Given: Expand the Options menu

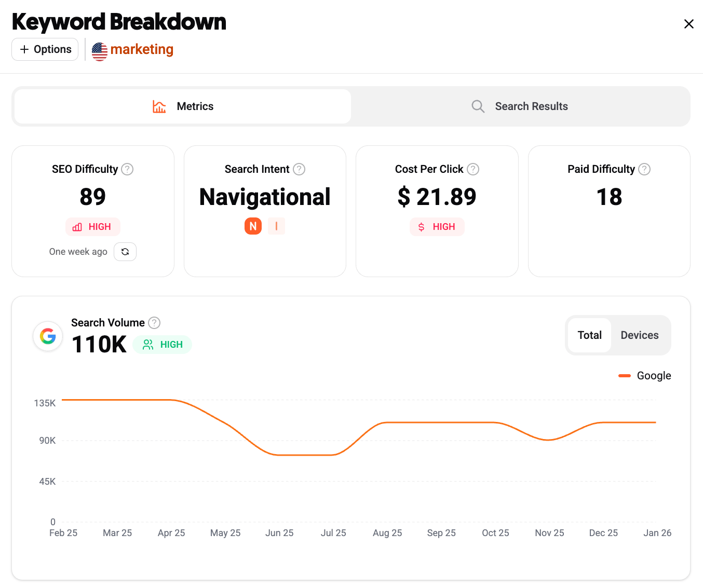Looking at the screenshot, I should 45,49.
